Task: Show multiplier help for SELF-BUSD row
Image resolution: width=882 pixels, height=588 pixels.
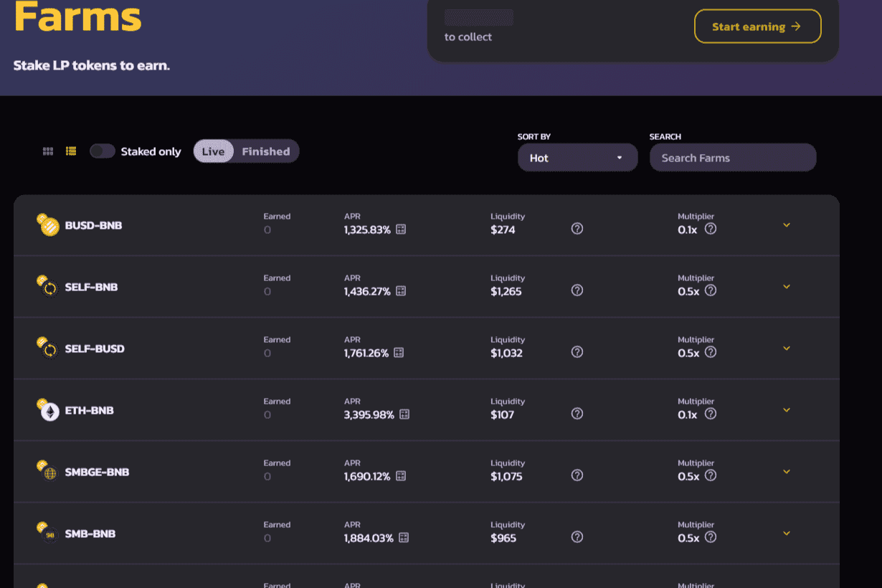Action: coord(711,352)
